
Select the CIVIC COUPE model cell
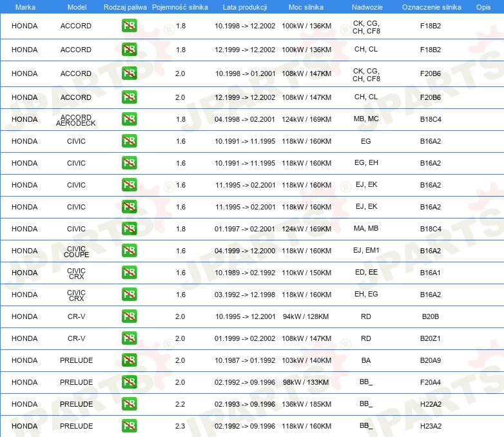coord(76,251)
